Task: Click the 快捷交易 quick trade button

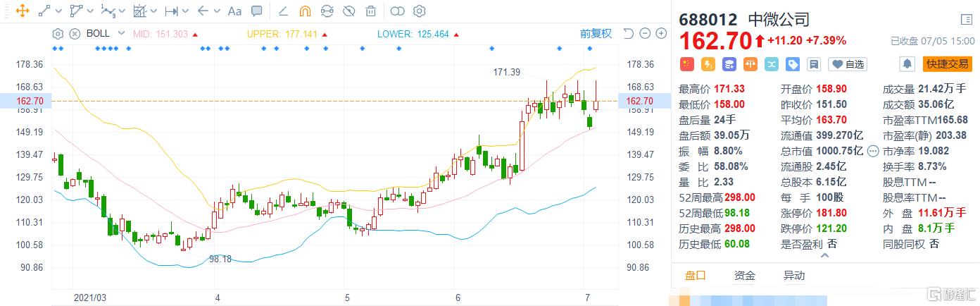Action: tap(948, 64)
